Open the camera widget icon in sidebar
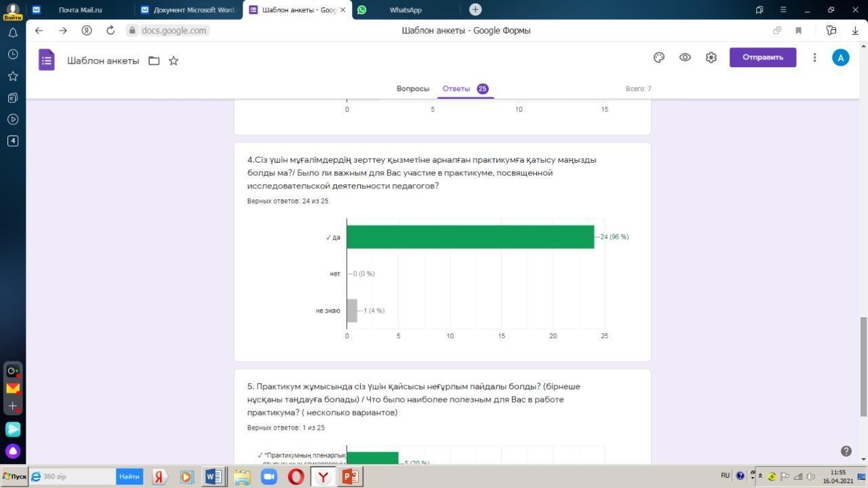 (x=13, y=371)
